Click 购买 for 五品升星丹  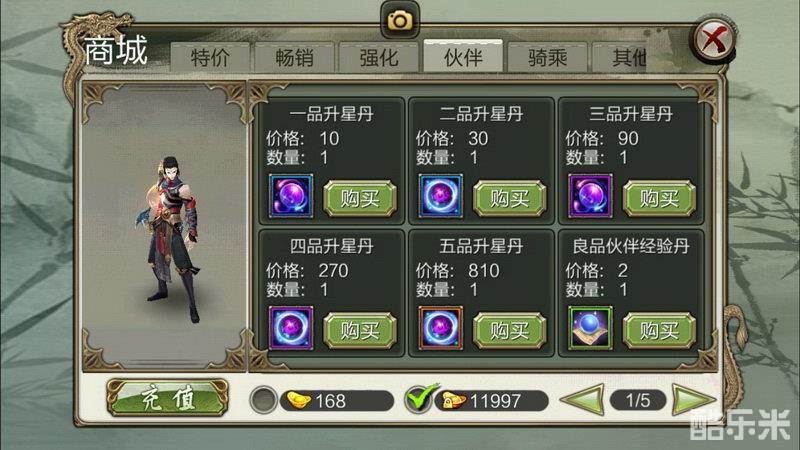point(509,331)
